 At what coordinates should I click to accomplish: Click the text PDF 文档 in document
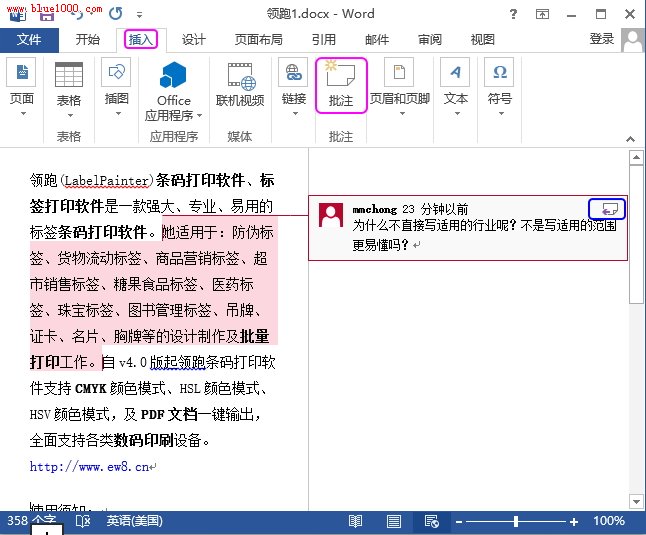coord(169,414)
